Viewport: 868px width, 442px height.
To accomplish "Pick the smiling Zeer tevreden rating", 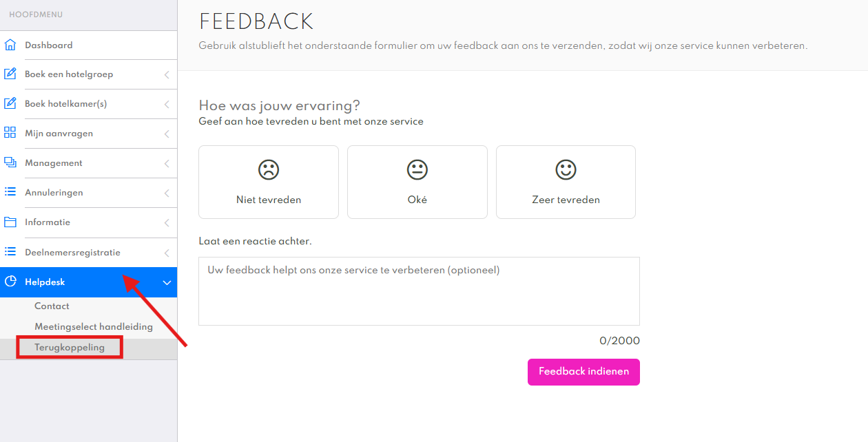I will (x=566, y=182).
